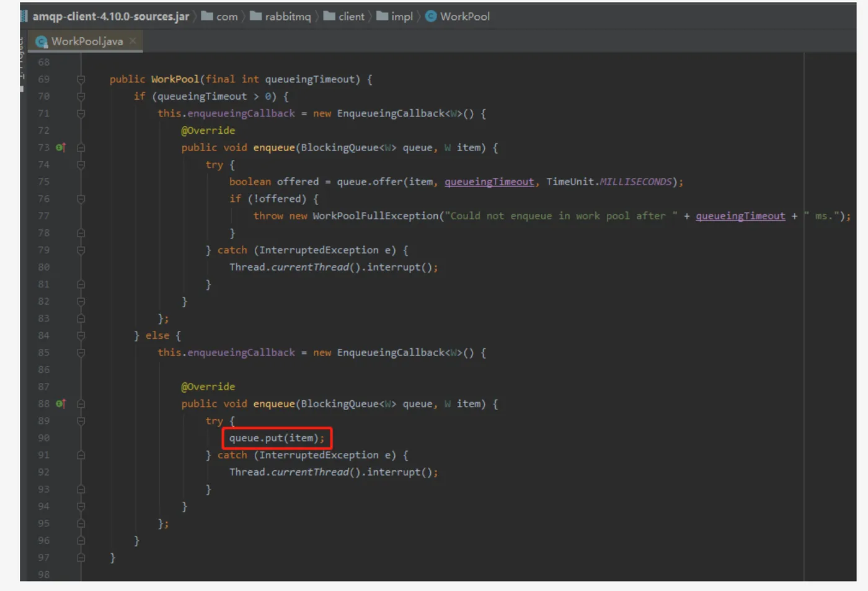The image size is (868, 591).
Task: Collapse the catch fold on line 91
Action: click(x=81, y=455)
